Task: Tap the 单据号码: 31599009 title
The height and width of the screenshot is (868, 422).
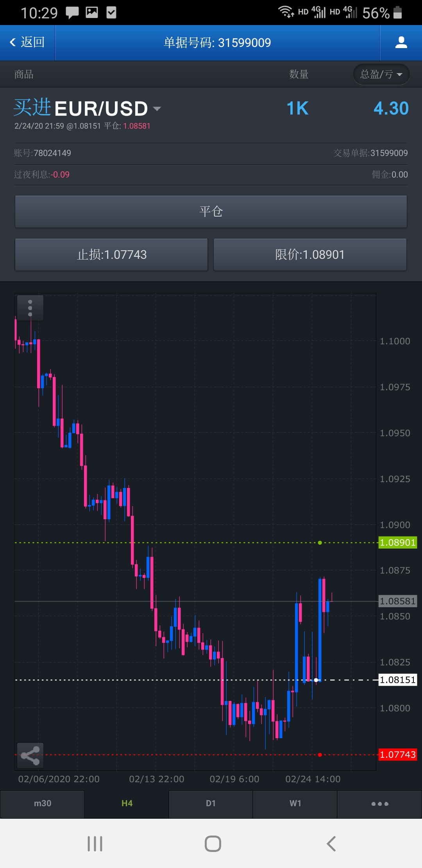Action: [x=217, y=42]
